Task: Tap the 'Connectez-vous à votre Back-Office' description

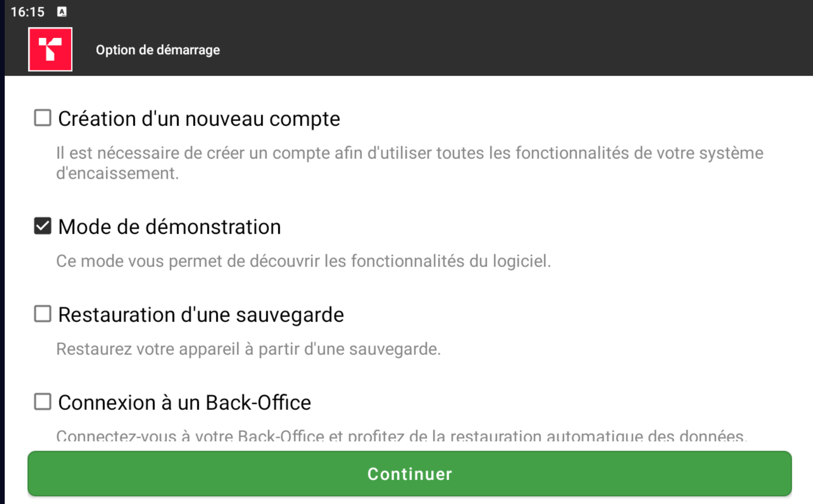Action: [x=401, y=436]
